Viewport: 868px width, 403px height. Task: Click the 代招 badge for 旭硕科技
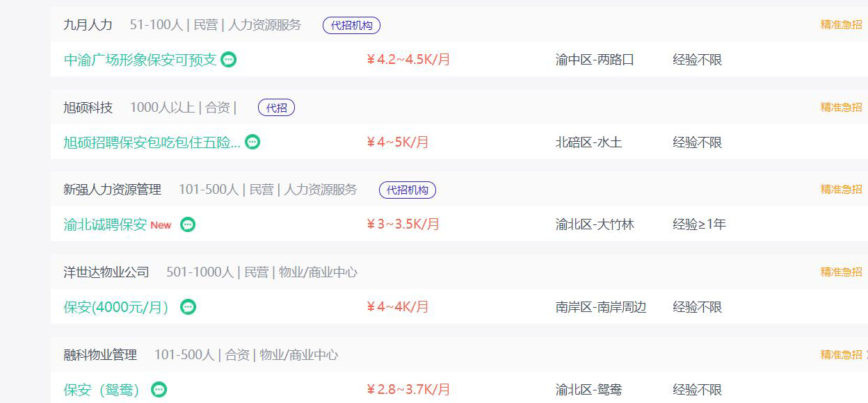[277, 108]
